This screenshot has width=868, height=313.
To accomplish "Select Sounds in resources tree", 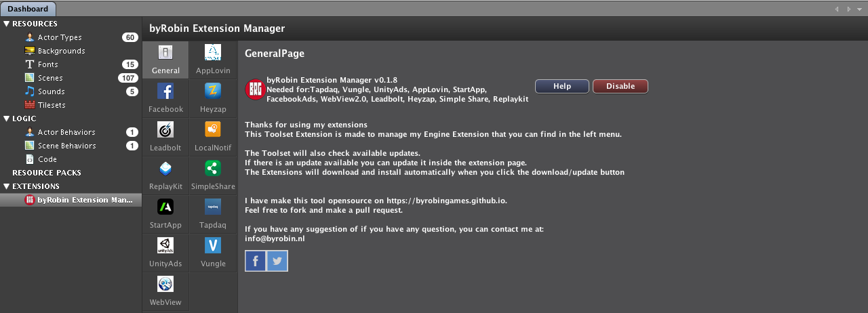I will 52,91.
